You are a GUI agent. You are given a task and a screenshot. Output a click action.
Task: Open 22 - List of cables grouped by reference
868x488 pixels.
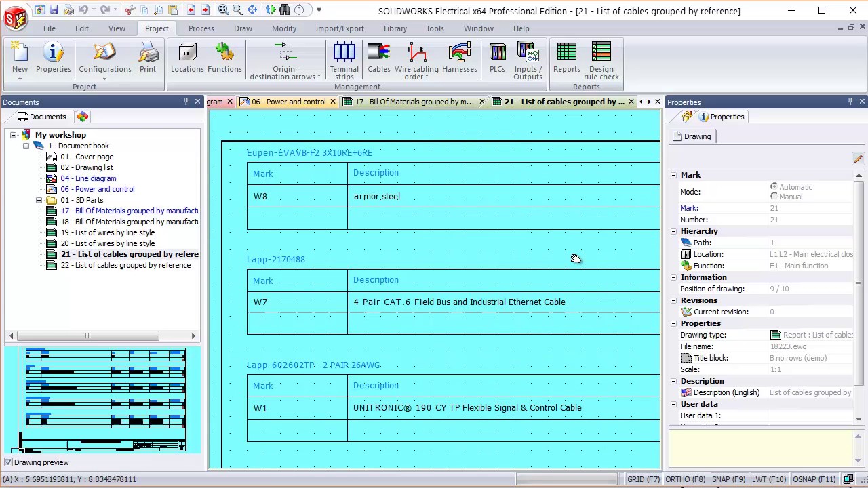[x=125, y=265]
